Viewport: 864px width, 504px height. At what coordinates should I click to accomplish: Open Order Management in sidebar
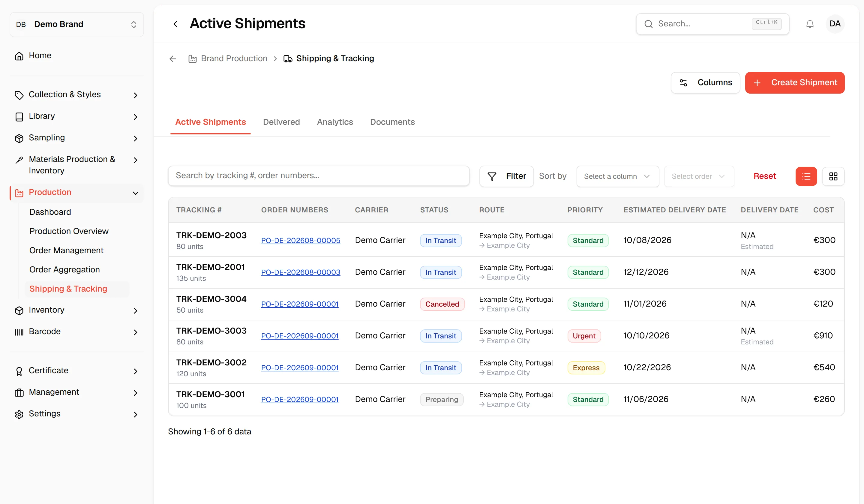tap(66, 250)
